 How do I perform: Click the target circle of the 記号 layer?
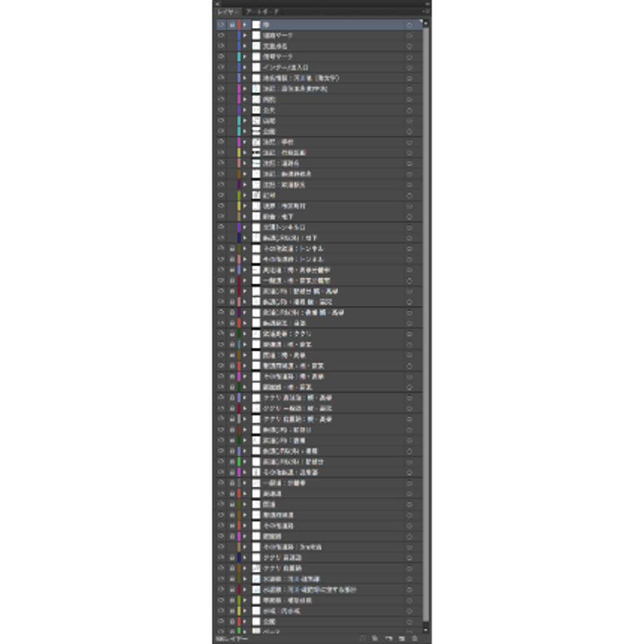[409, 195]
